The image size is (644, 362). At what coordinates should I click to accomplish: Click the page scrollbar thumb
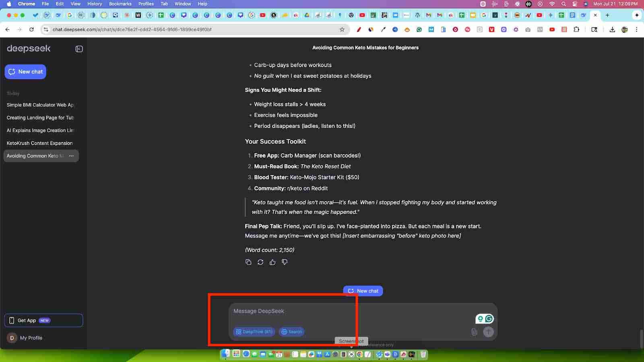[642, 339]
